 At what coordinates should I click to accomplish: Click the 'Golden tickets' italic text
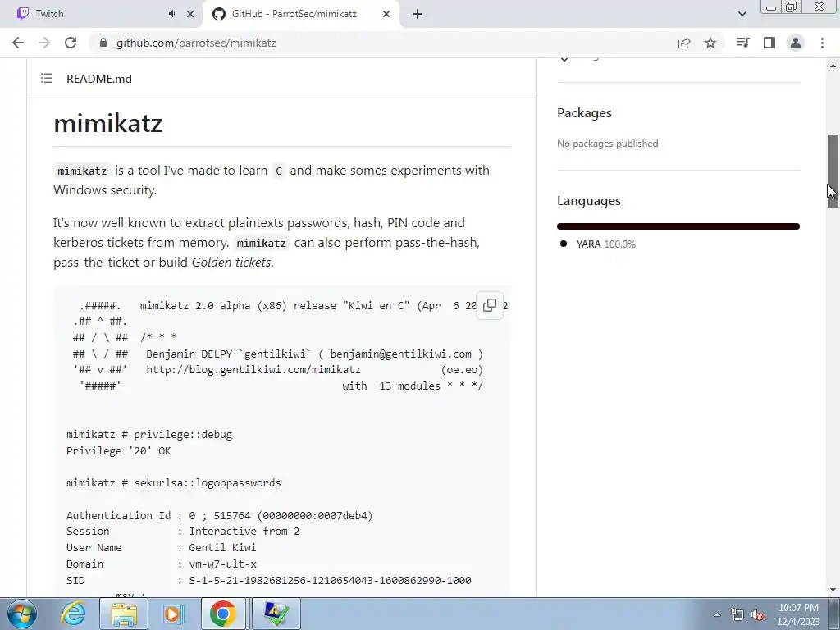(231, 262)
